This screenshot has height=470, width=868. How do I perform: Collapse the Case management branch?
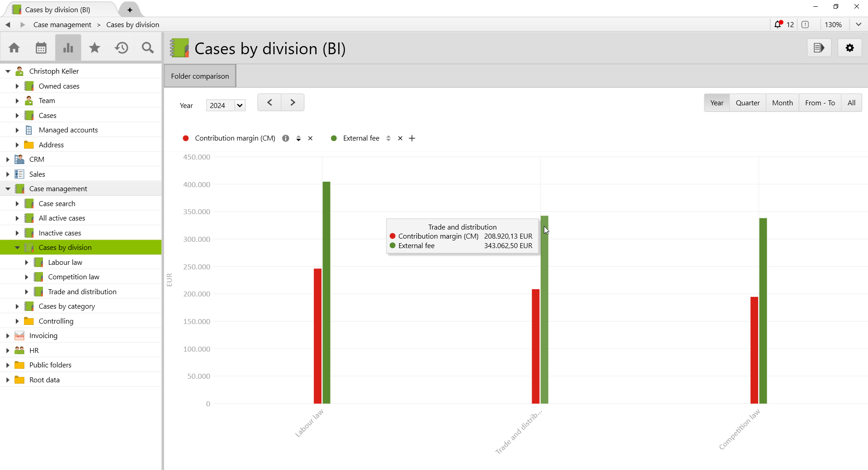pos(8,188)
